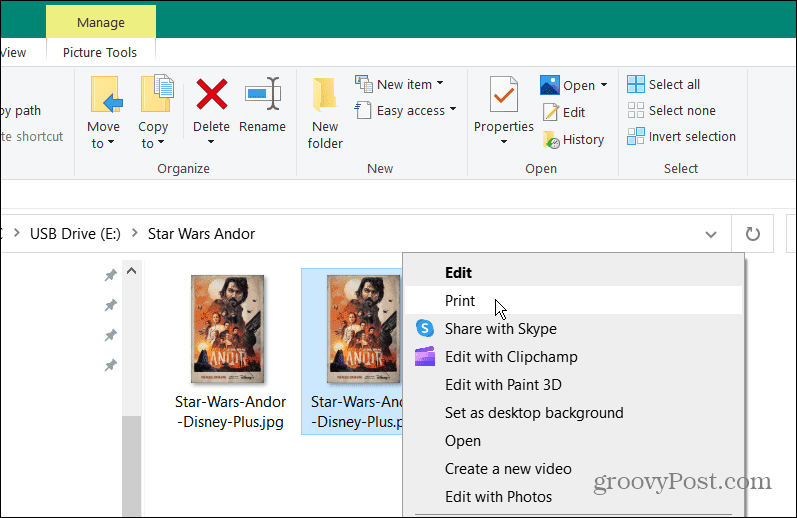The width and height of the screenshot is (797, 518).
Task: Click the Edit pencil icon in ribbon
Action: (x=550, y=112)
